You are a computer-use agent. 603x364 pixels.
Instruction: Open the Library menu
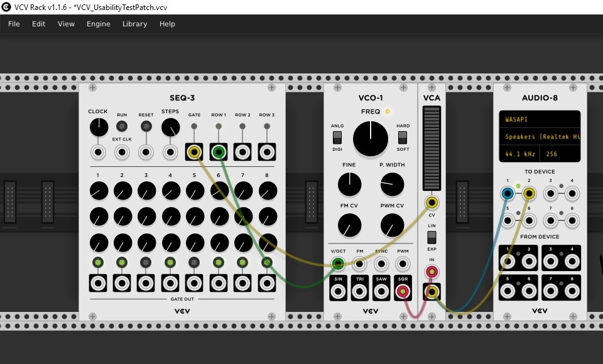click(x=134, y=24)
